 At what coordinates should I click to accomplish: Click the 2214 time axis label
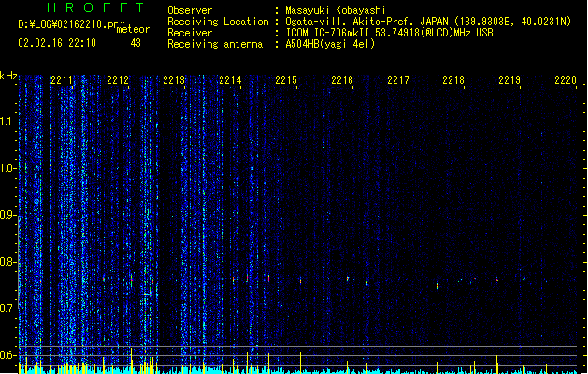pos(230,80)
